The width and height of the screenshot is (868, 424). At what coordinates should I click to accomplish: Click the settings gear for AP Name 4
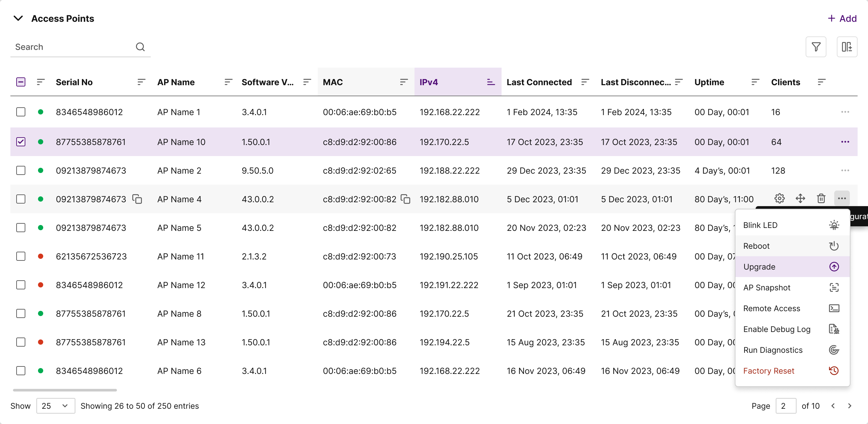(779, 199)
